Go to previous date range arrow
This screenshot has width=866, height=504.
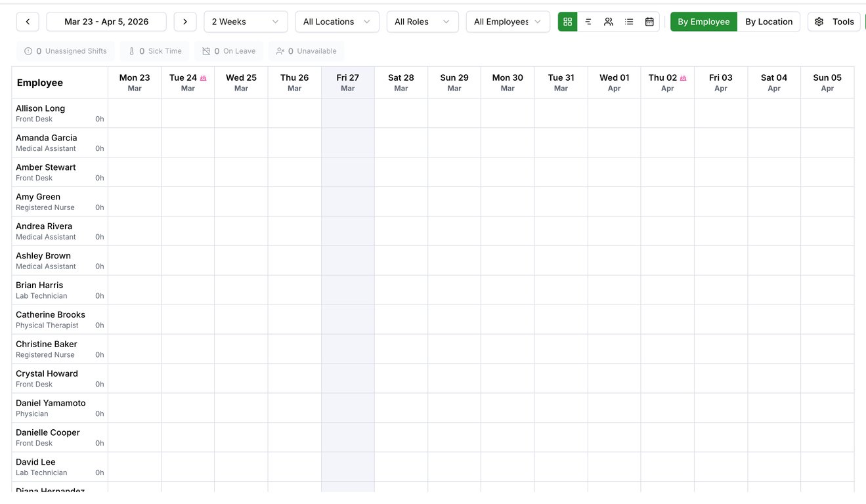pyautogui.click(x=28, y=22)
